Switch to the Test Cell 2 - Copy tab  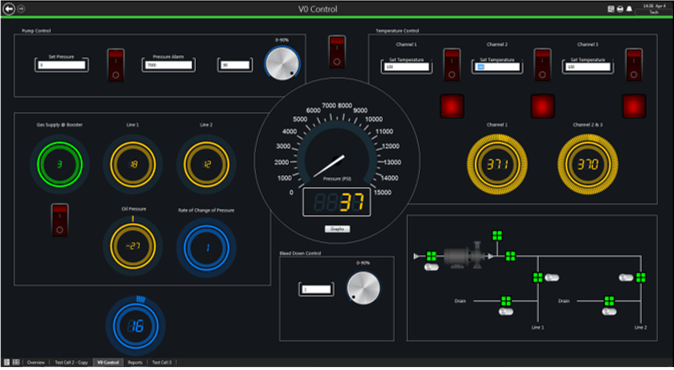point(71,362)
